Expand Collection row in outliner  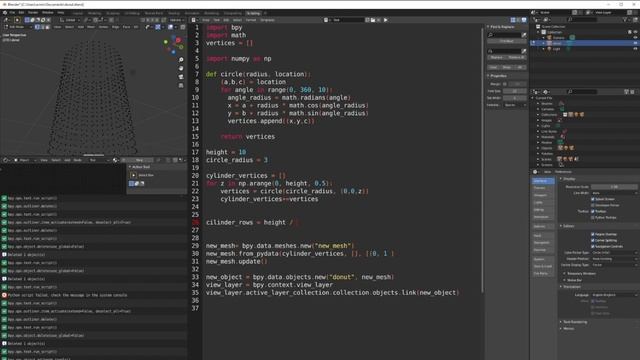[539, 32]
